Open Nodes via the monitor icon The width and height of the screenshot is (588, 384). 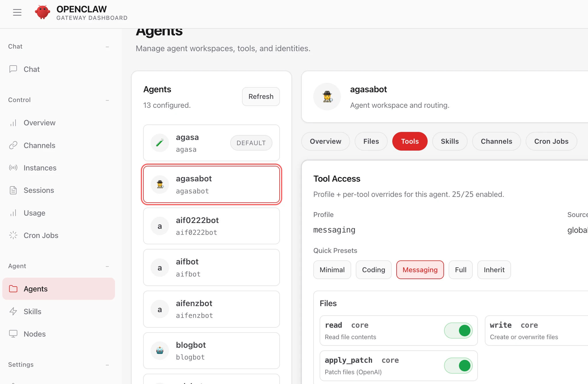tap(13, 334)
